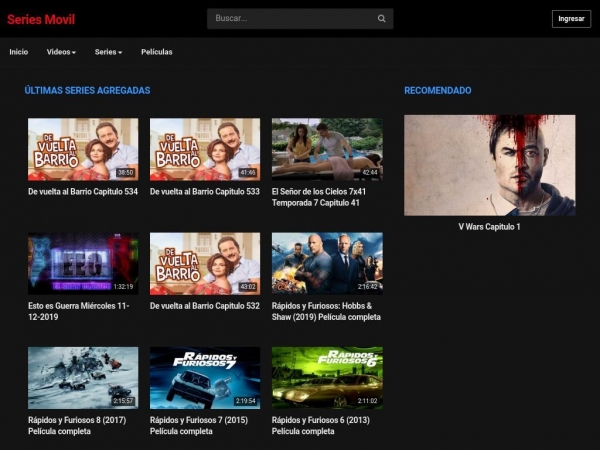Viewport: 600px width, 450px height.
Task: Click the 2:19:54 duration badge
Action: coord(245,401)
